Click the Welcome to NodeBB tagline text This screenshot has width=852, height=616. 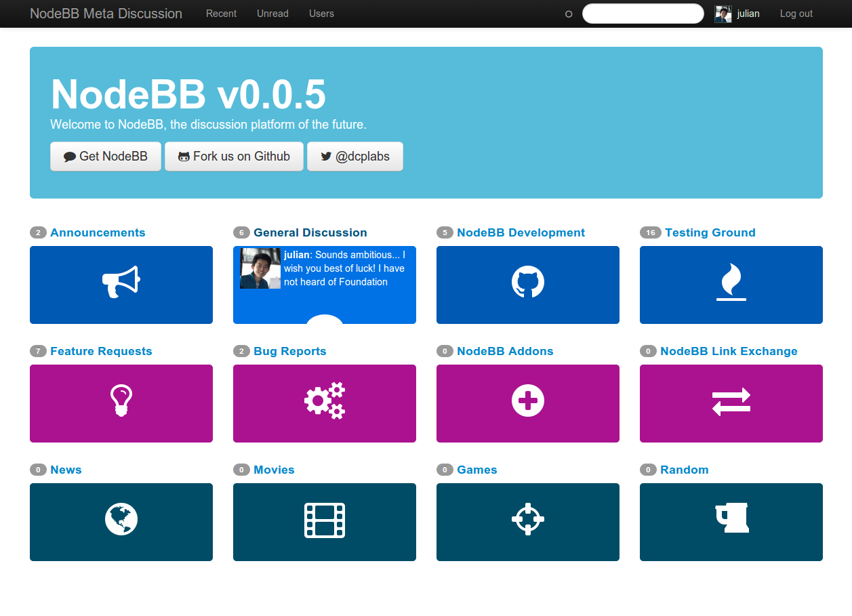(x=208, y=125)
